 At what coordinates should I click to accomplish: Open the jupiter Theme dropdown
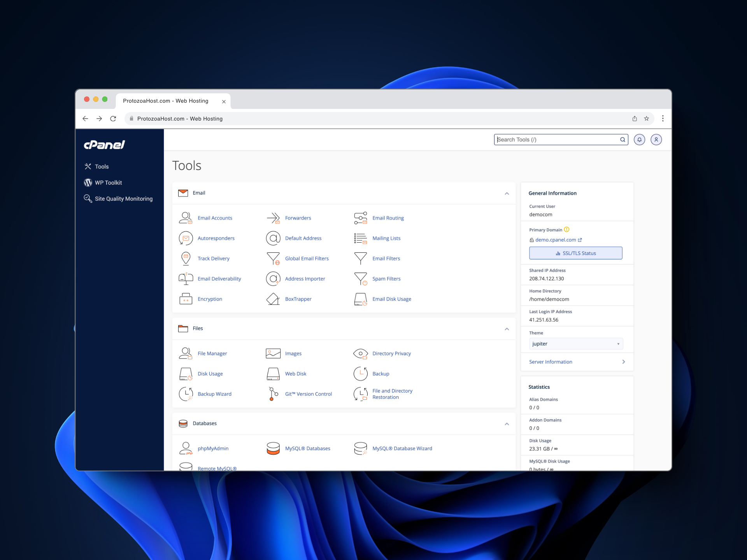576,344
